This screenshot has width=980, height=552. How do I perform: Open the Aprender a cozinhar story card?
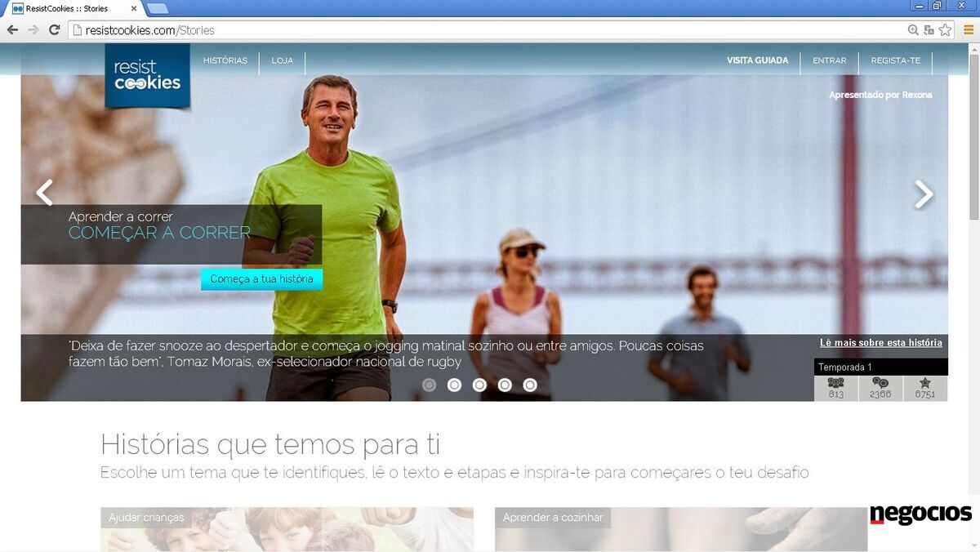(x=681, y=529)
